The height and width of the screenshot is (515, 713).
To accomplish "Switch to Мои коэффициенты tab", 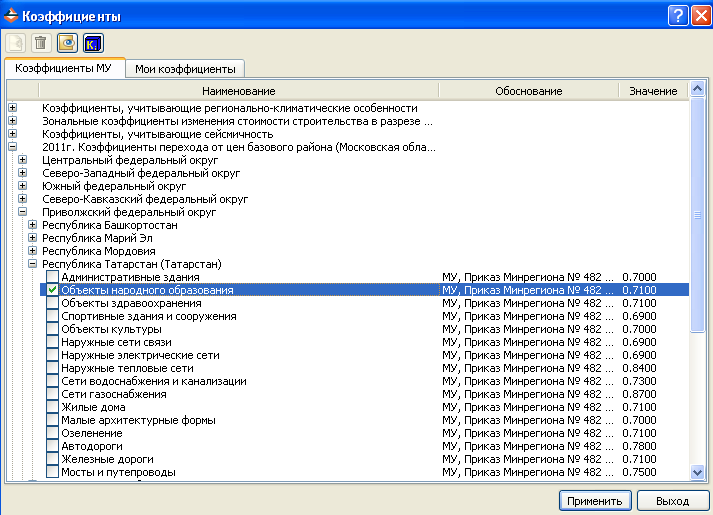I will (186, 69).
